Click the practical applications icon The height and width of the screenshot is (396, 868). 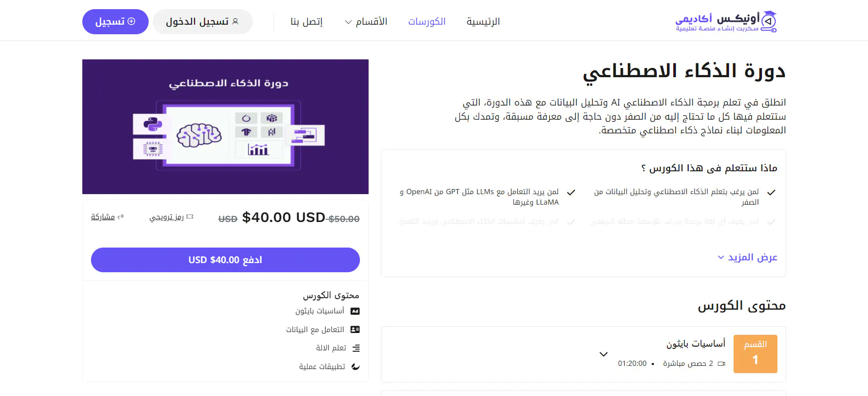click(355, 367)
